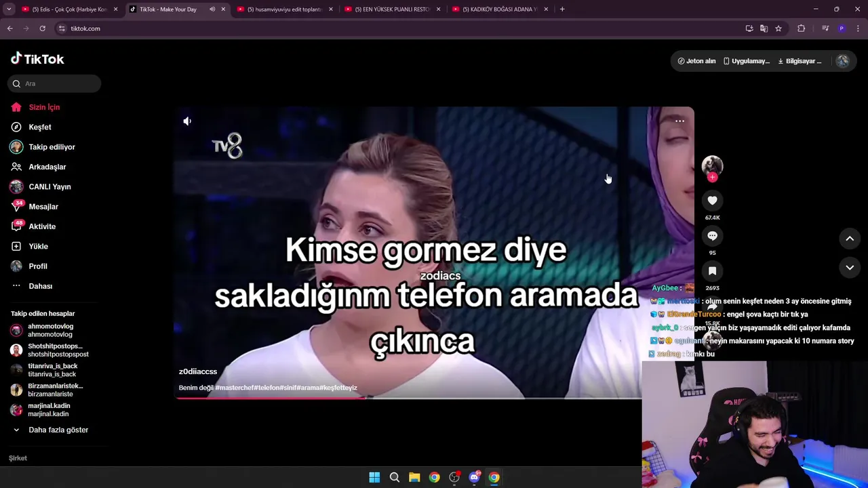Click the translate page icon

[764, 28]
